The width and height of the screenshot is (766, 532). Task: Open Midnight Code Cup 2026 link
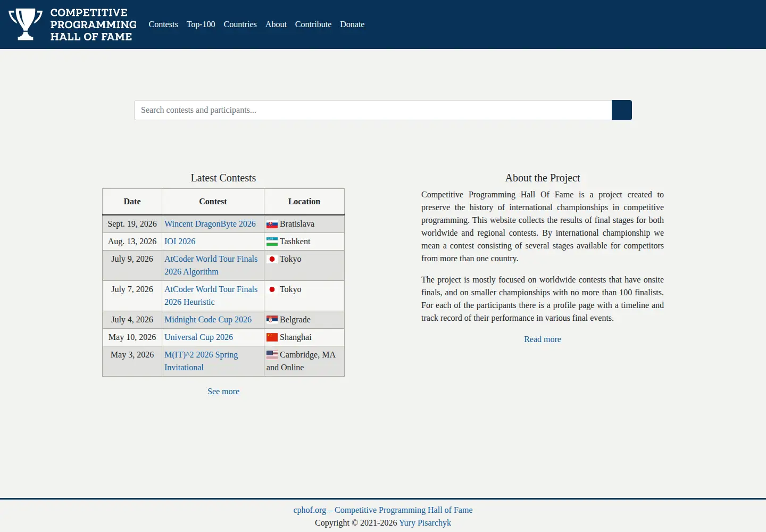pos(208,320)
